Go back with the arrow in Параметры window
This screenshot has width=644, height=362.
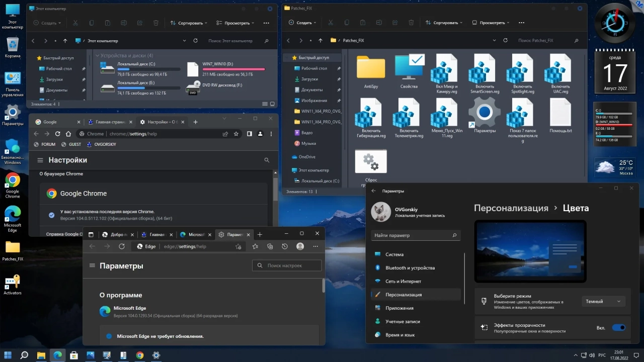(x=373, y=191)
